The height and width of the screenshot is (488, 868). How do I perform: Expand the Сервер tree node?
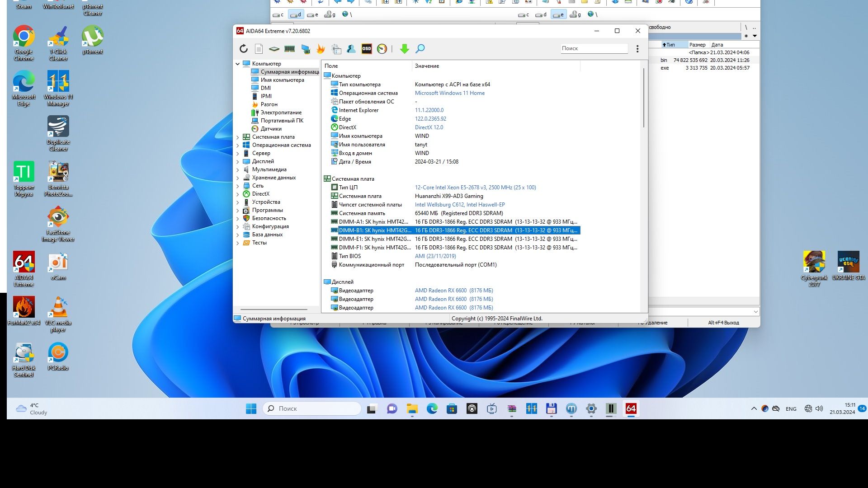238,153
